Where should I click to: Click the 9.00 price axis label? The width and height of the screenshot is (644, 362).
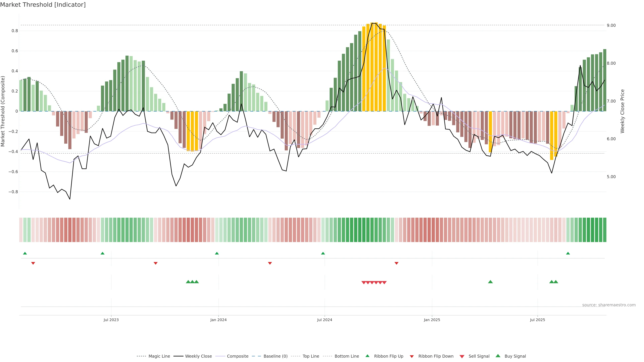[x=611, y=25]
